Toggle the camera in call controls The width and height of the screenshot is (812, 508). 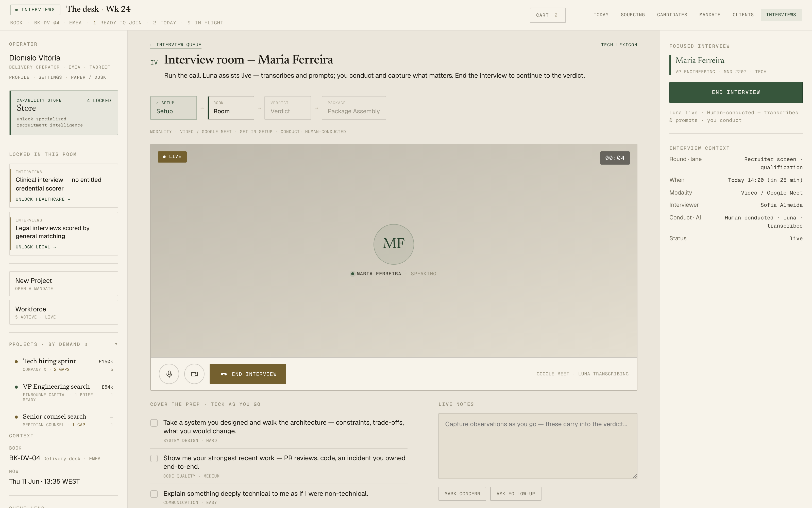(194, 374)
